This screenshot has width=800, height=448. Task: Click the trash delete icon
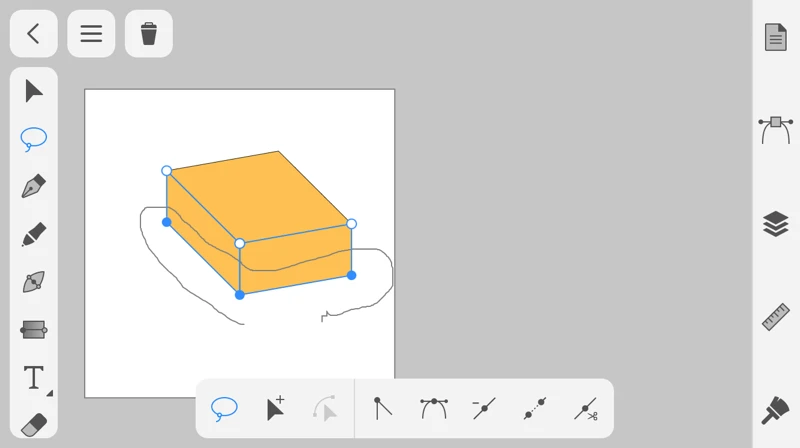click(149, 34)
